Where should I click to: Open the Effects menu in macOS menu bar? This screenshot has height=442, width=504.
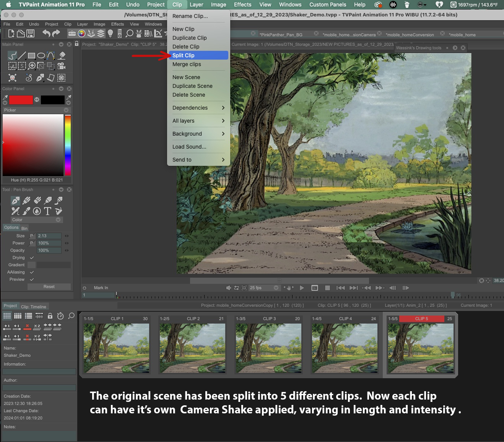coord(242,5)
